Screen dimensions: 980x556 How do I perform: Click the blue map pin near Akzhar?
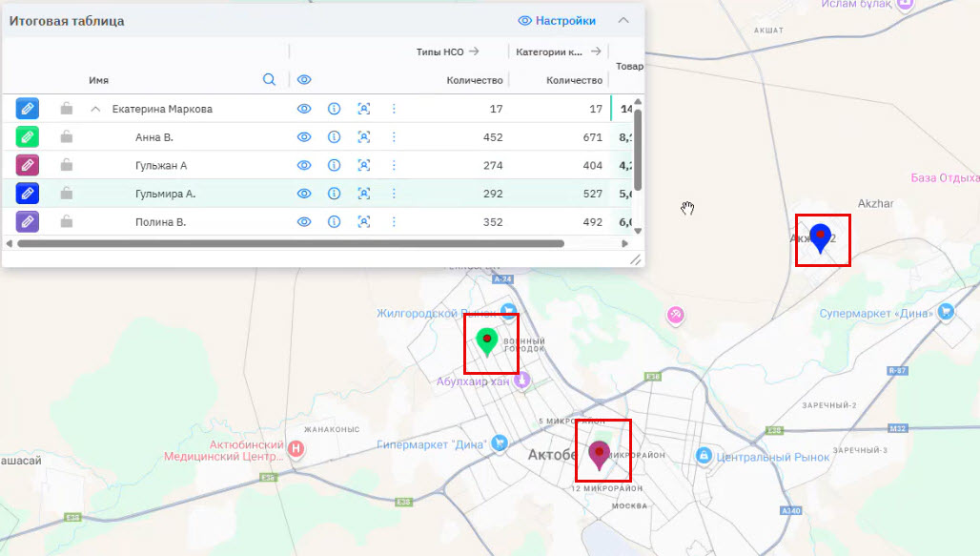(821, 238)
